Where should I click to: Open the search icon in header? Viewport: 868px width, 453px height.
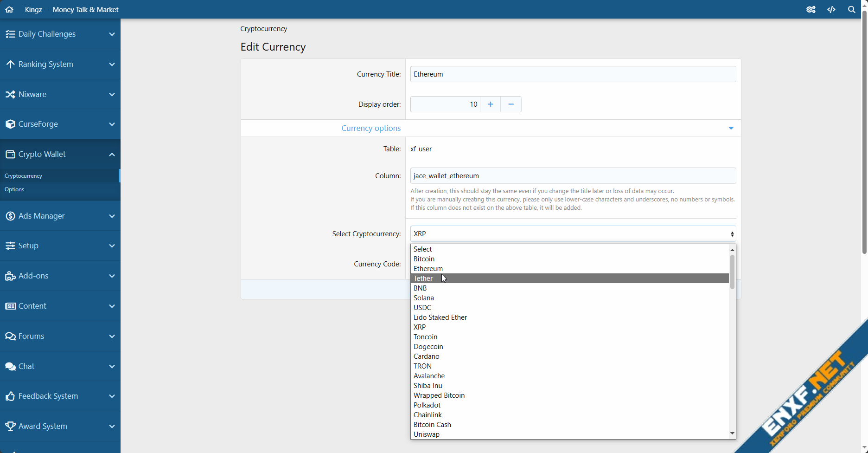(x=851, y=9)
